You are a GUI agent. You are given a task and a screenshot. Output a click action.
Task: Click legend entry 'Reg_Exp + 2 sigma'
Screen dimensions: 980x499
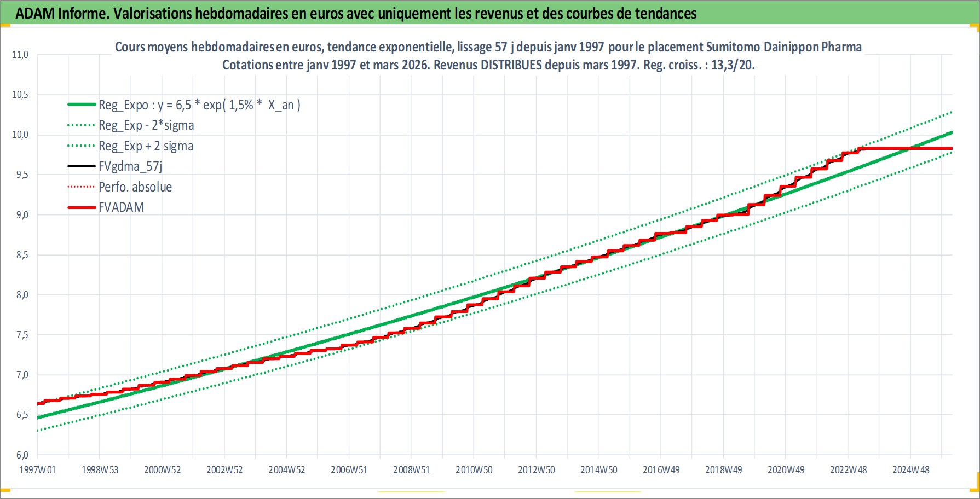point(146,146)
